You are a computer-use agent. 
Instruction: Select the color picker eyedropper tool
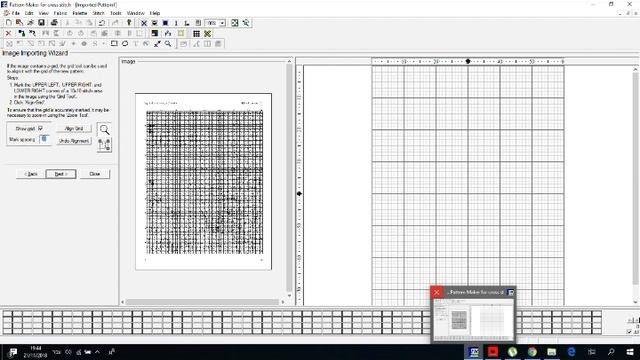coord(157,44)
